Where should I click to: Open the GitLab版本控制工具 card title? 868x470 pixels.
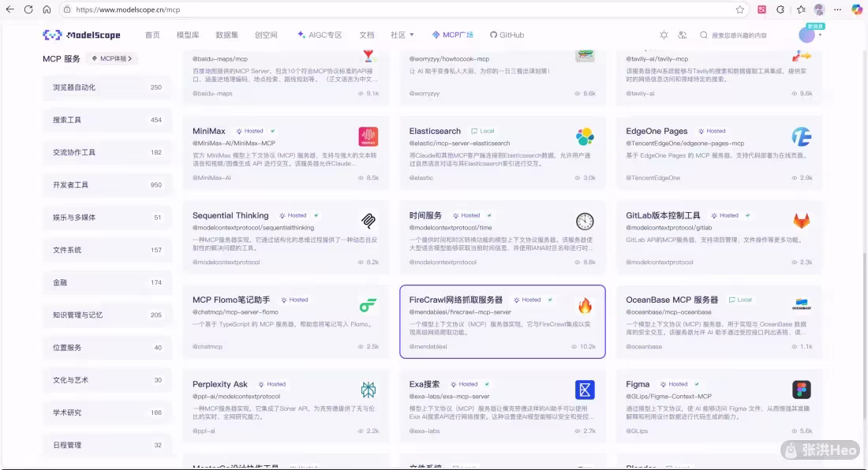click(663, 215)
